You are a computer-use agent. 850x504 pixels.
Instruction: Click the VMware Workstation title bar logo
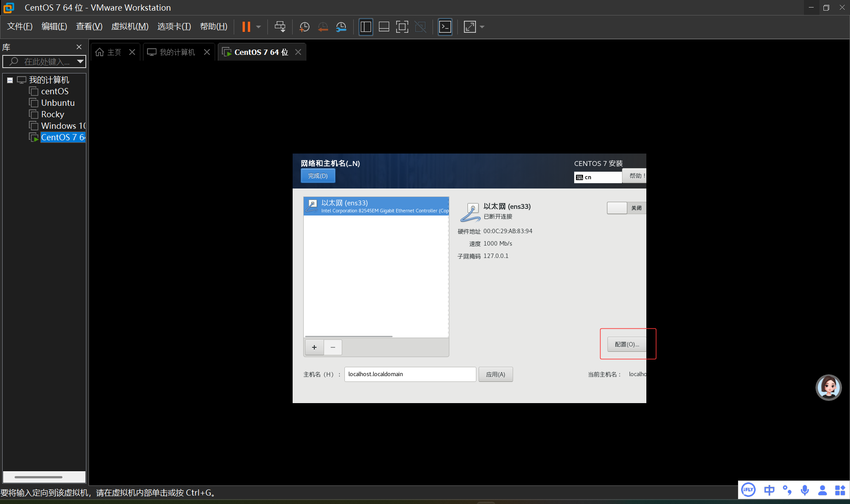click(x=9, y=8)
